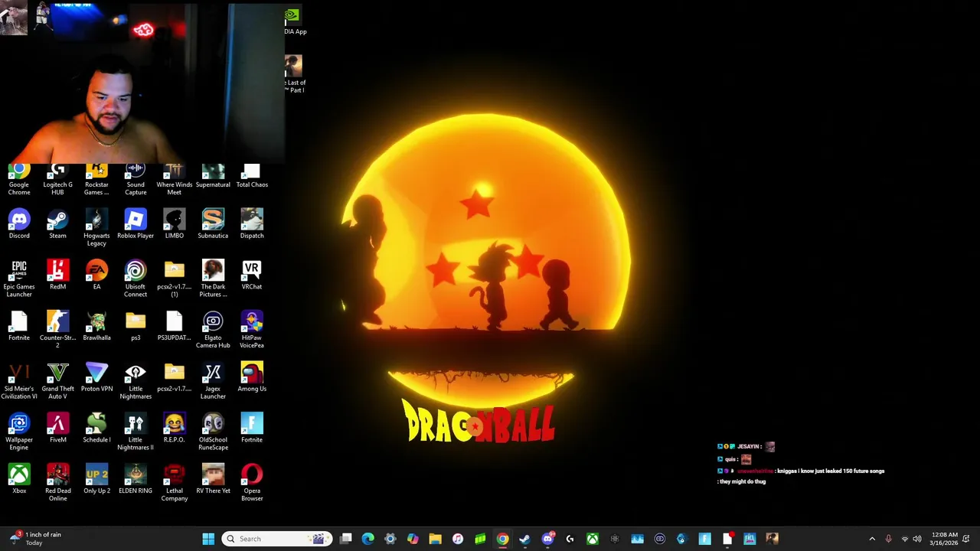
Task: Open VRChat desktop shortcut
Action: (252, 275)
